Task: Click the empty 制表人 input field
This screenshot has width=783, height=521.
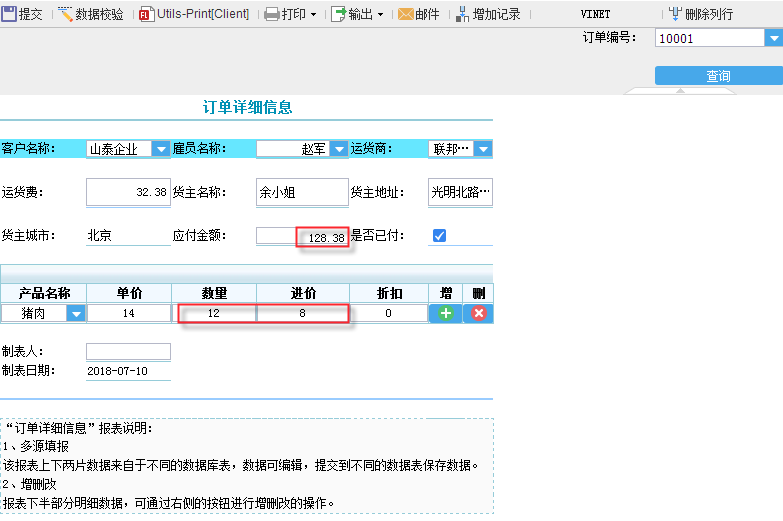Action: tap(128, 351)
